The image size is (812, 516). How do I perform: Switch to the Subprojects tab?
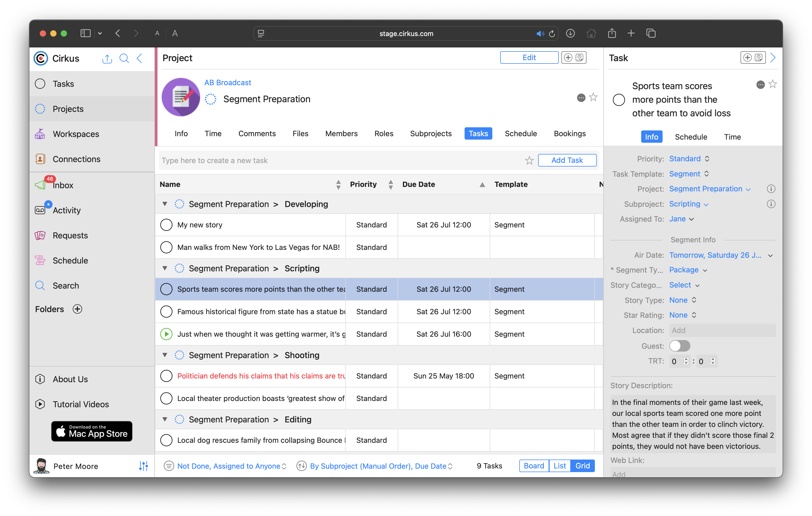tap(431, 134)
